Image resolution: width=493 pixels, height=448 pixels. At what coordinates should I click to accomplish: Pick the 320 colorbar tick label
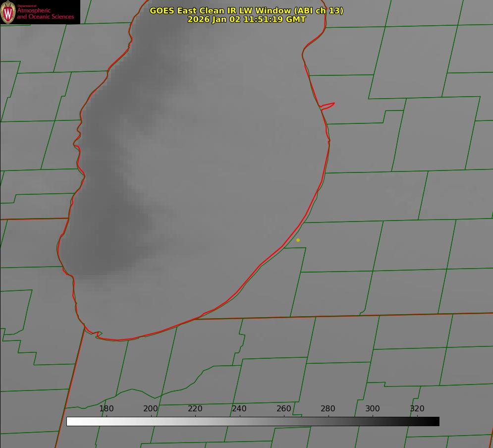click(417, 408)
